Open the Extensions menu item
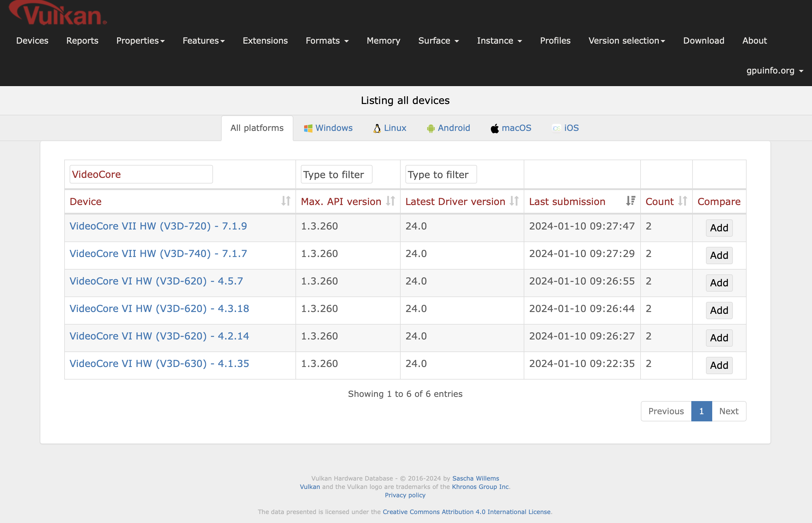The height and width of the screenshot is (523, 812). tap(265, 41)
